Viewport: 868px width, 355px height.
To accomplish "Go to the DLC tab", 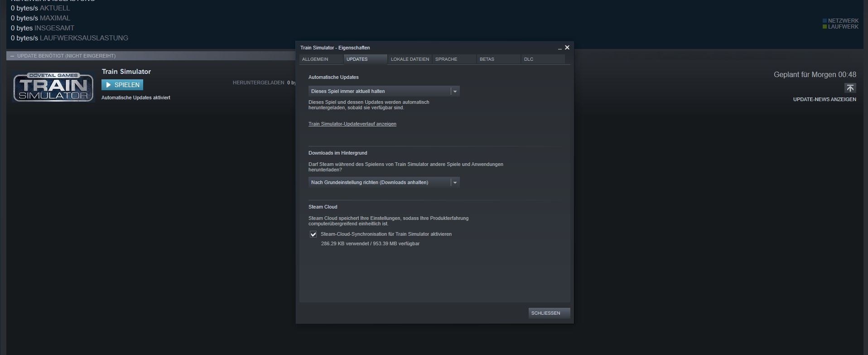I will coord(543,59).
